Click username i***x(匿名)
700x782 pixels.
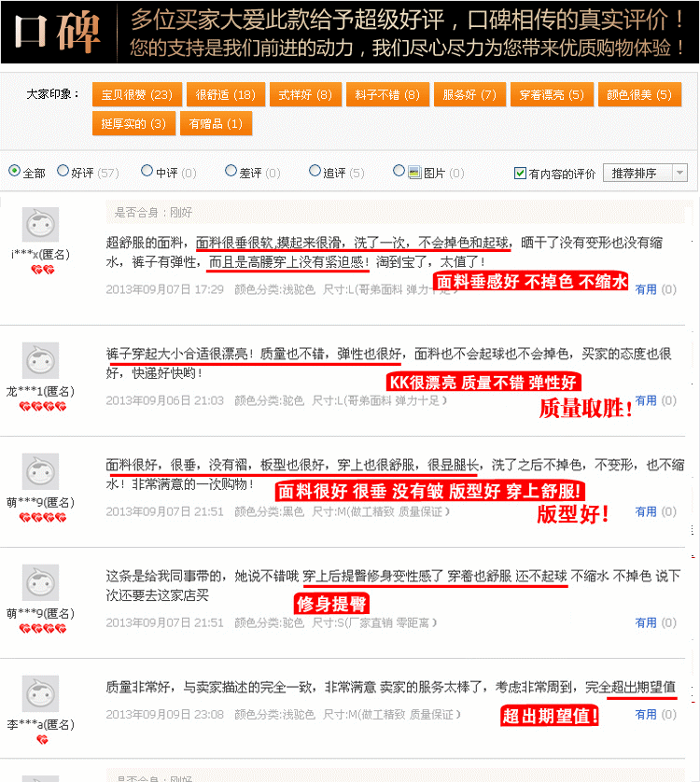(40, 255)
